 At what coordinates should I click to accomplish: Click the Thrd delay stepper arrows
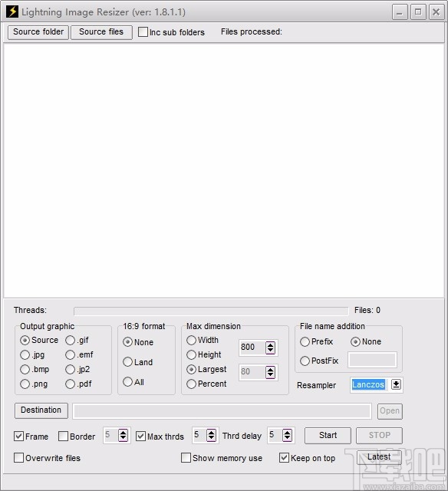point(288,435)
